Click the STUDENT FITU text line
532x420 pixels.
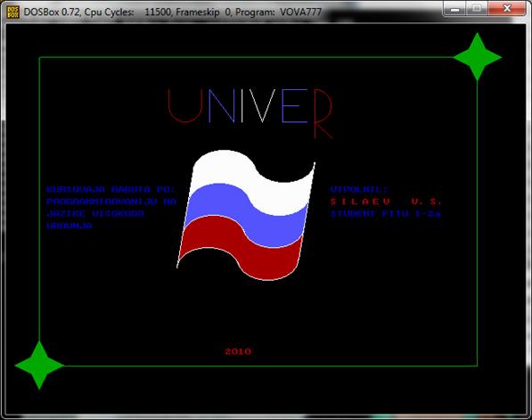[x=386, y=214]
